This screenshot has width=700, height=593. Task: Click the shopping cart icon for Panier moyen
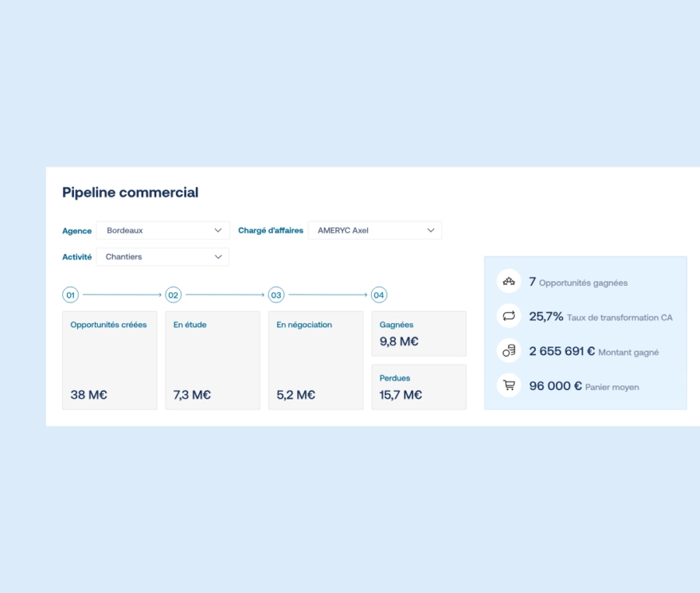coord(509,385)
